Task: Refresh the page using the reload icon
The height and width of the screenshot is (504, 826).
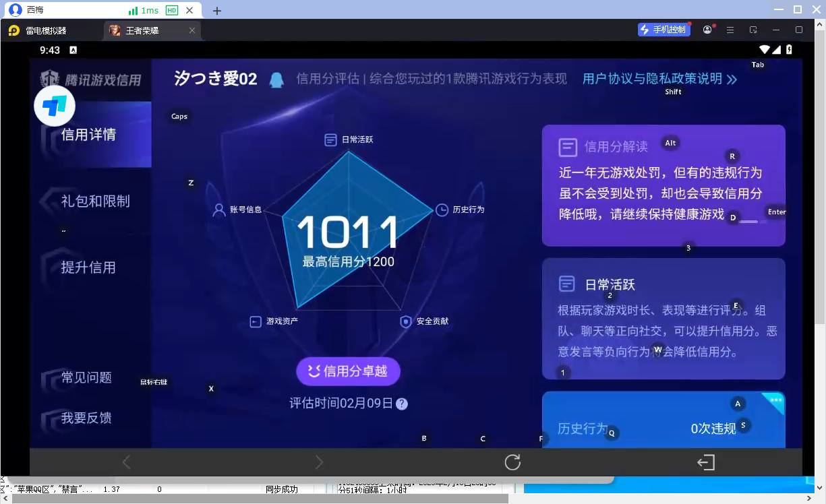Action: coord(512,462)
